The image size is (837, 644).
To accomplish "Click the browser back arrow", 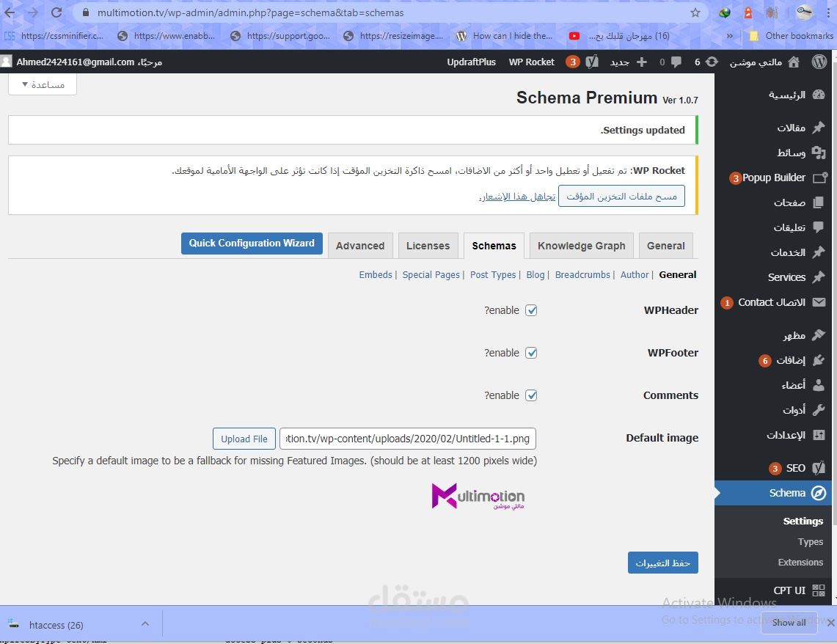I will [x=10, y=12].
